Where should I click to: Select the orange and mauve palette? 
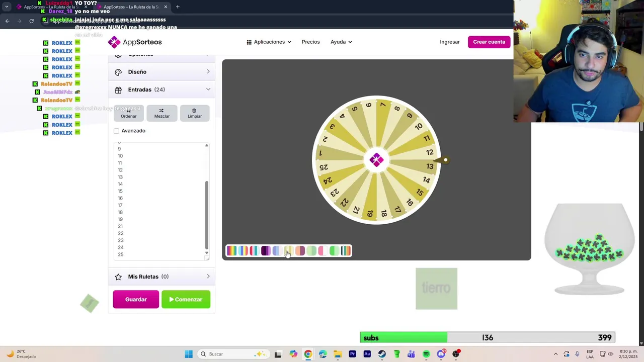coord(300,251)
